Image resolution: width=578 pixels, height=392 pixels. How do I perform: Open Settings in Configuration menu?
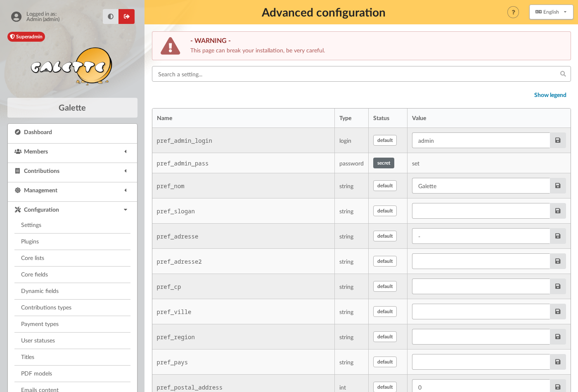(x=31, y=225)
